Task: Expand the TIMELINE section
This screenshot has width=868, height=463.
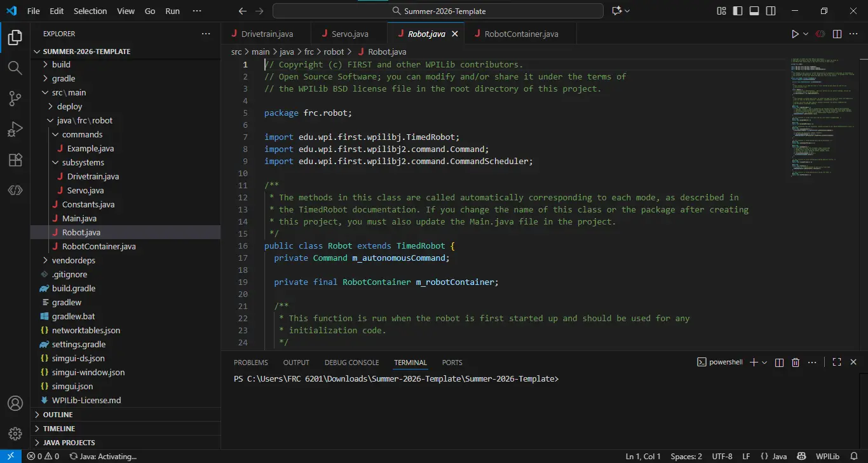Action: coord(125,429)
